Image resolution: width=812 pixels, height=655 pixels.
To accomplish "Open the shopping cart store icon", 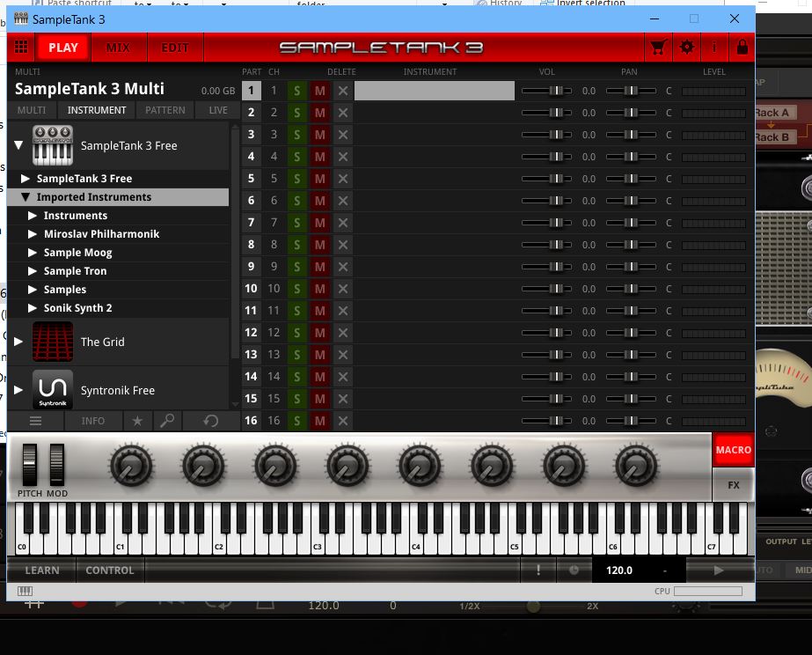I will [658, 48].
